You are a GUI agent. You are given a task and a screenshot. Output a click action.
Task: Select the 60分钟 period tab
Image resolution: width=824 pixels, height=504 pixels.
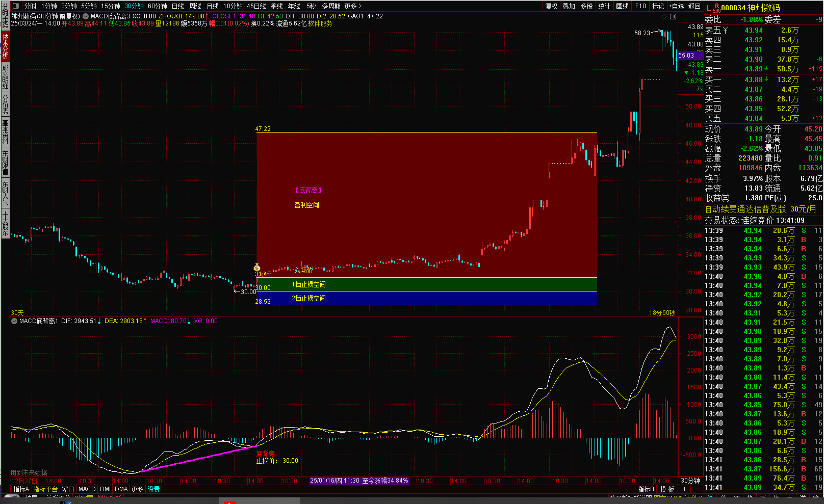tap(158, 6)
